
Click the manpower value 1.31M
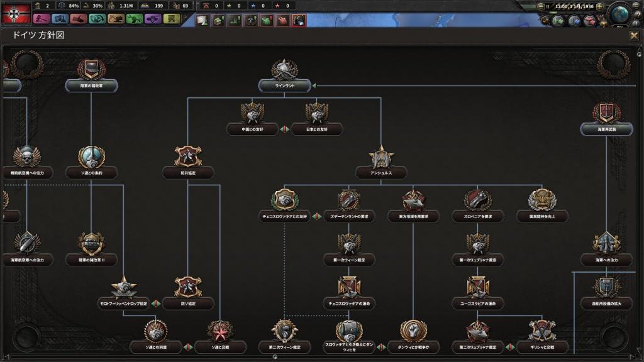(126, 6)
